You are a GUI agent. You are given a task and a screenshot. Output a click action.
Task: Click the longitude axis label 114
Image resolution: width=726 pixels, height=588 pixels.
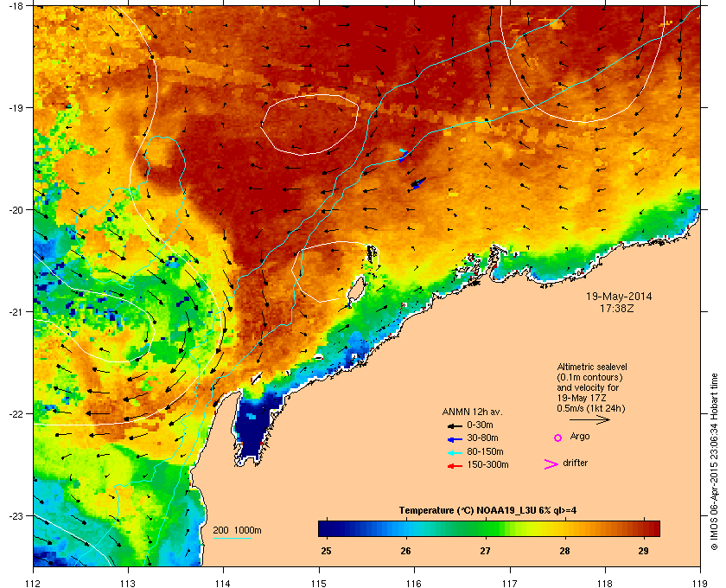pos(223,583)
